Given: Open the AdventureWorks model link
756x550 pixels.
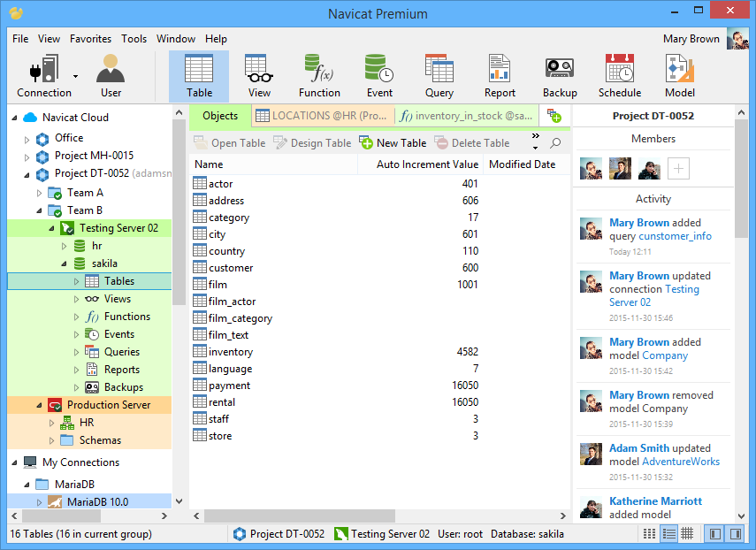Looking at the screenshot, I should coord(681,462).
